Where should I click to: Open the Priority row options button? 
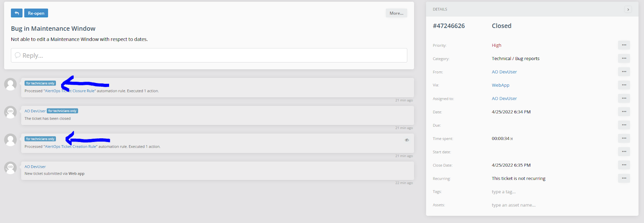tap(624, 45)
